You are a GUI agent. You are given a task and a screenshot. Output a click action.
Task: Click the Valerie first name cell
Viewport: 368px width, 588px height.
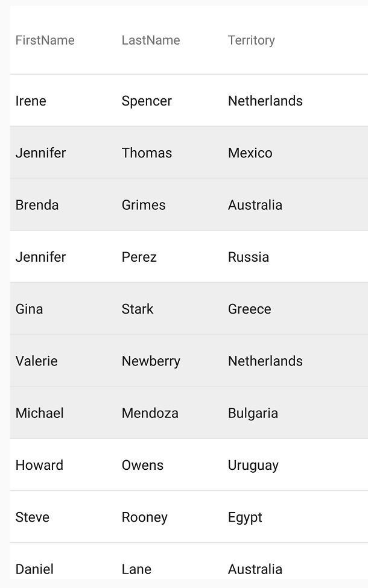click(x=37, y=361)
